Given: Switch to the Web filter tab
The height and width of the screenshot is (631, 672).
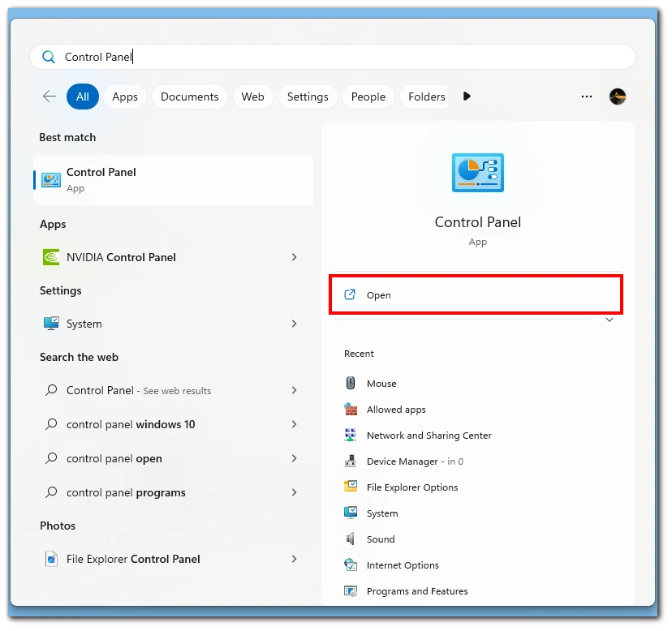Looking at the screenshot, I should [253, 97].
